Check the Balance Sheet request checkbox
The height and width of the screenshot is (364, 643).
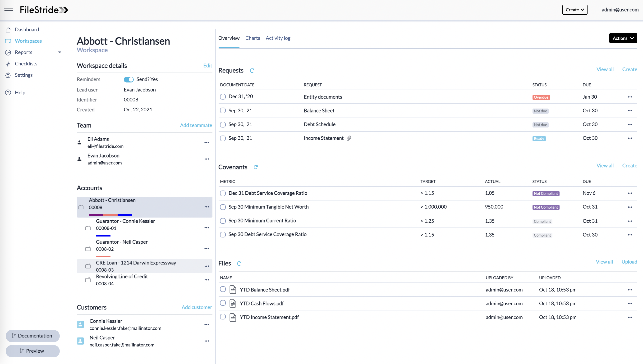coord(223,111)
